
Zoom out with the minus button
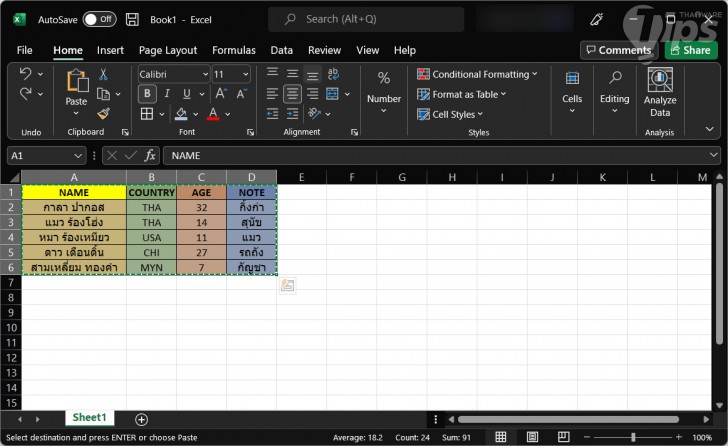(586, 437)
